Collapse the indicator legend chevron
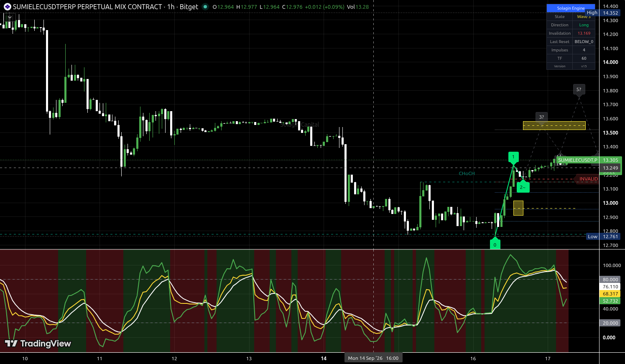Viewport: 625px width, 364px height. point(10,18)
